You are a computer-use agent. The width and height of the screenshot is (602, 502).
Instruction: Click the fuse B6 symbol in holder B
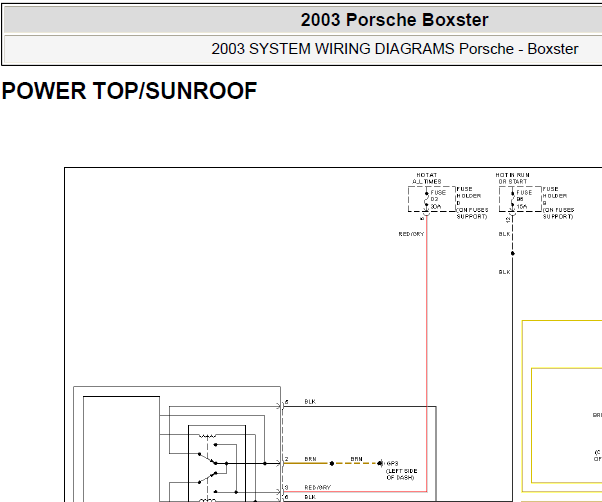512,199
